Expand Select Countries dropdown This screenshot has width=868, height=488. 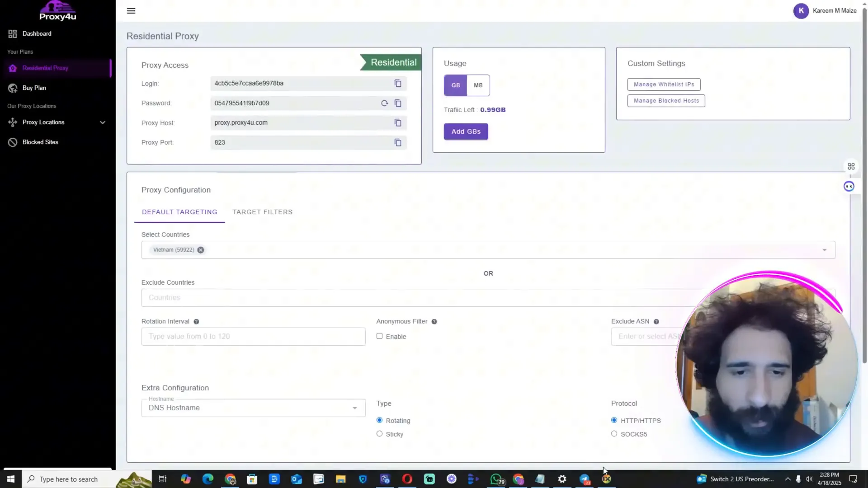pos(824,250)
